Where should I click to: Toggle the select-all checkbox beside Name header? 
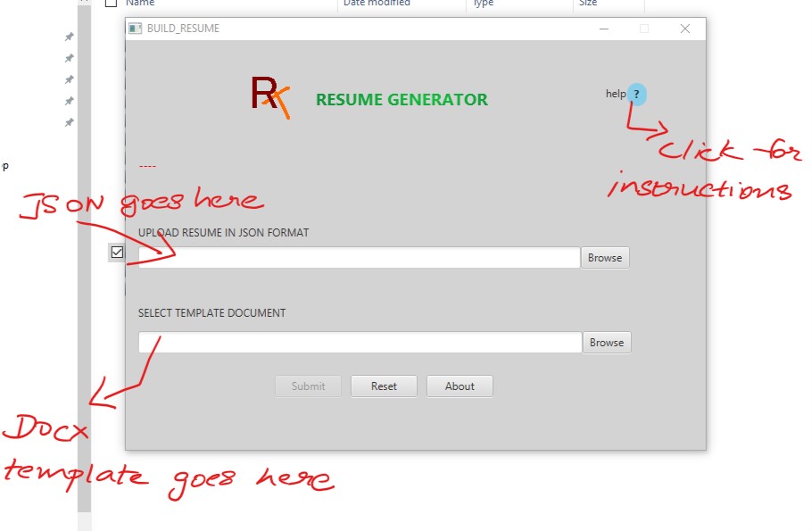[x=111, y=3]
